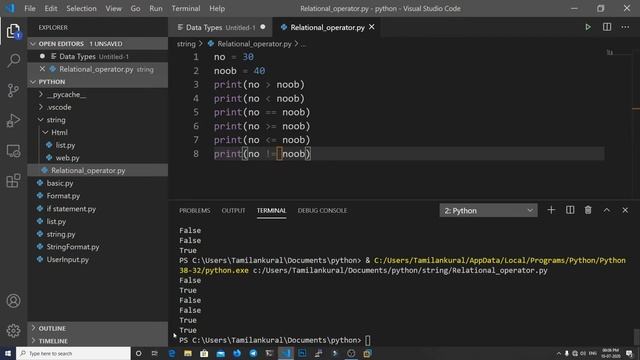Select the Terminal panel tab

click(x=271, y=211)
